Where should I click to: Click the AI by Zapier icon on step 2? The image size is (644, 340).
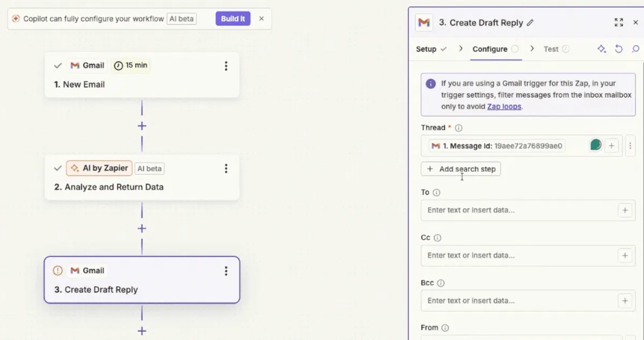click(74, 168)
